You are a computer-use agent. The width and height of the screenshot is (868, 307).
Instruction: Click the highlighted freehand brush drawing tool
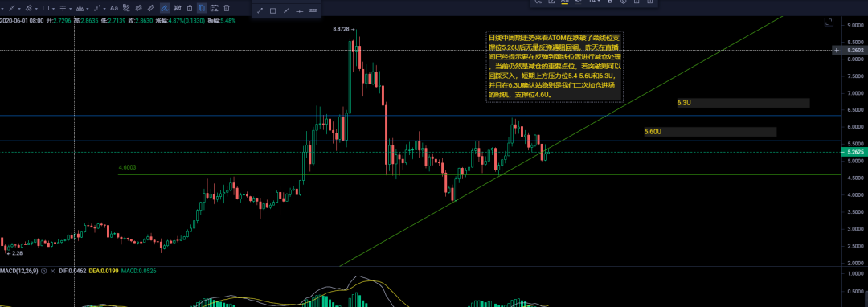click(x=165, y=8)
